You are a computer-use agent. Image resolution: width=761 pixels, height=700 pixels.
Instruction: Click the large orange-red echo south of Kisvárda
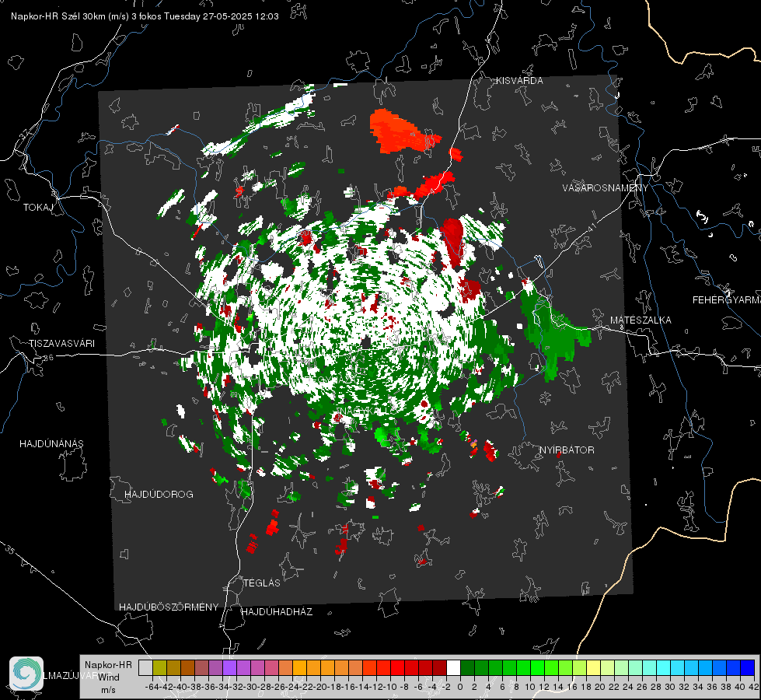point(401,131)
